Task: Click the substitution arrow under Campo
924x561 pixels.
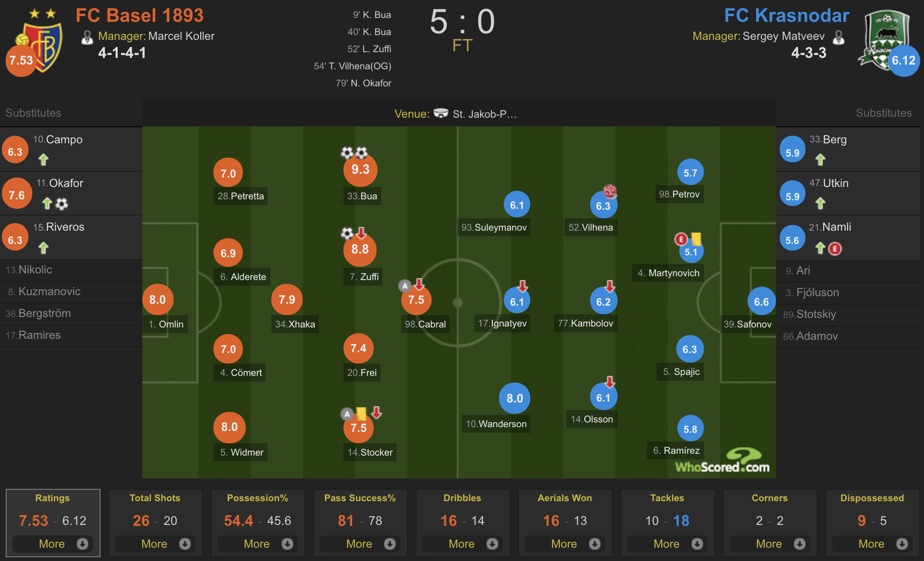Action: (x=43, y=159)
